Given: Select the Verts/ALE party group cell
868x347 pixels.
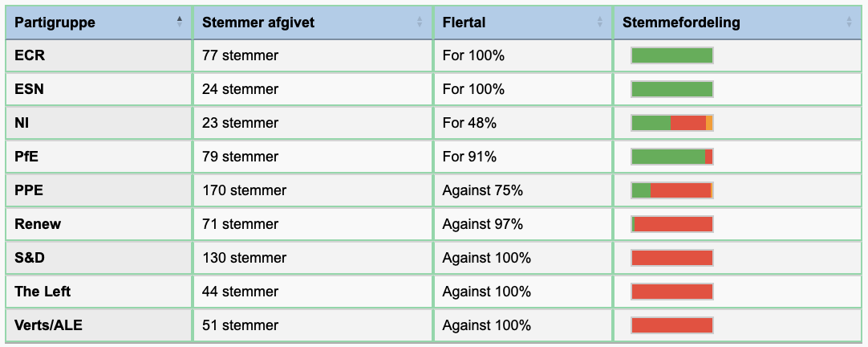Looking at the screenshot, I should coord(99,325).
